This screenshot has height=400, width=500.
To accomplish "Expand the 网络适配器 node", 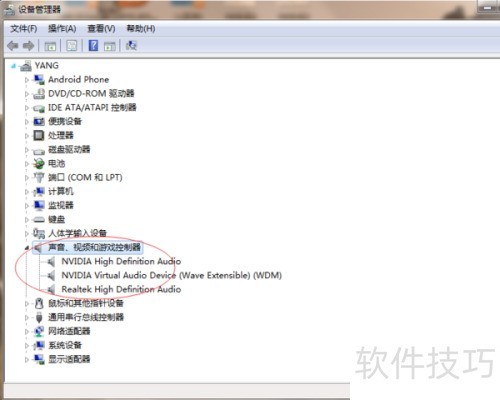I will coord(27,332).
